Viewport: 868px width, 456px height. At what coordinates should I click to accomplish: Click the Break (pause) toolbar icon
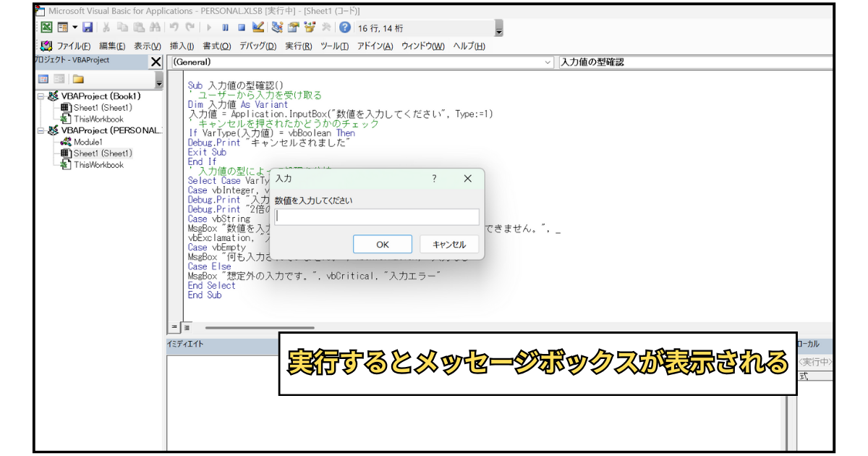(226, 28)
